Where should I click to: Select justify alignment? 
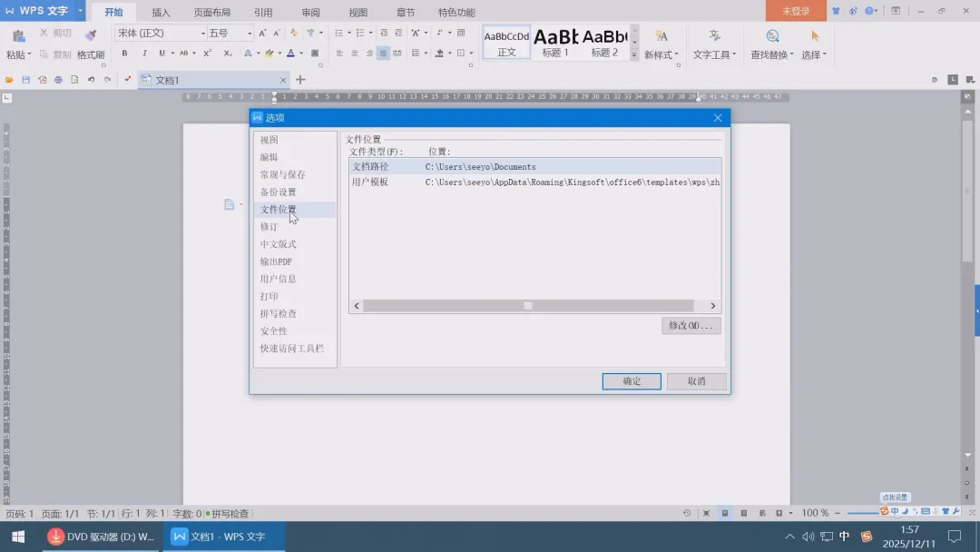tap(383, 54)
